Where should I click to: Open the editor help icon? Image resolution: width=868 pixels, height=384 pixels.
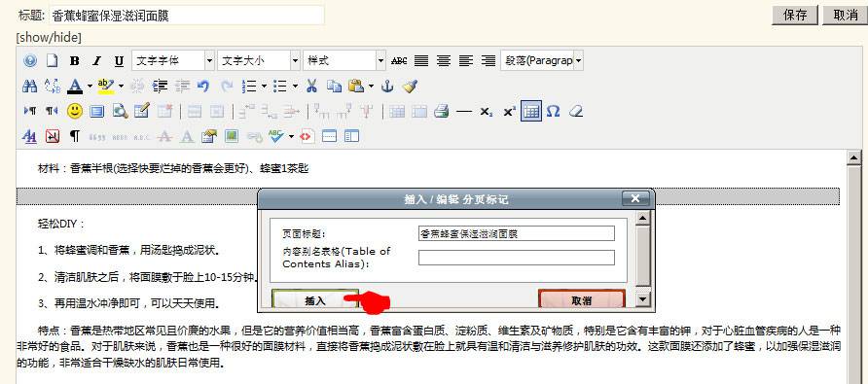point(30,61)
